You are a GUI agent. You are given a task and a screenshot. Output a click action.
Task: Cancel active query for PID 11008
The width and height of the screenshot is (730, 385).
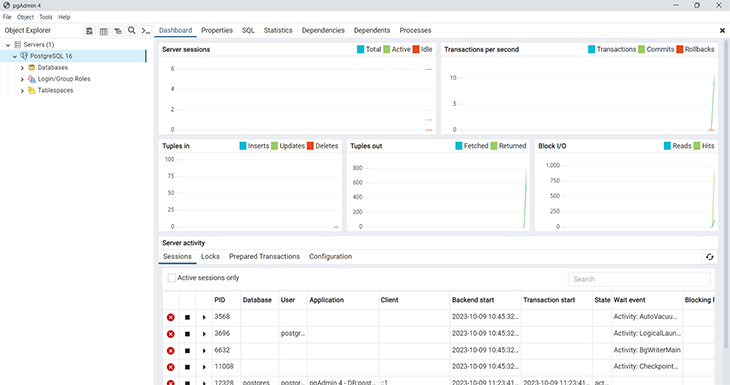pos(187,367)
